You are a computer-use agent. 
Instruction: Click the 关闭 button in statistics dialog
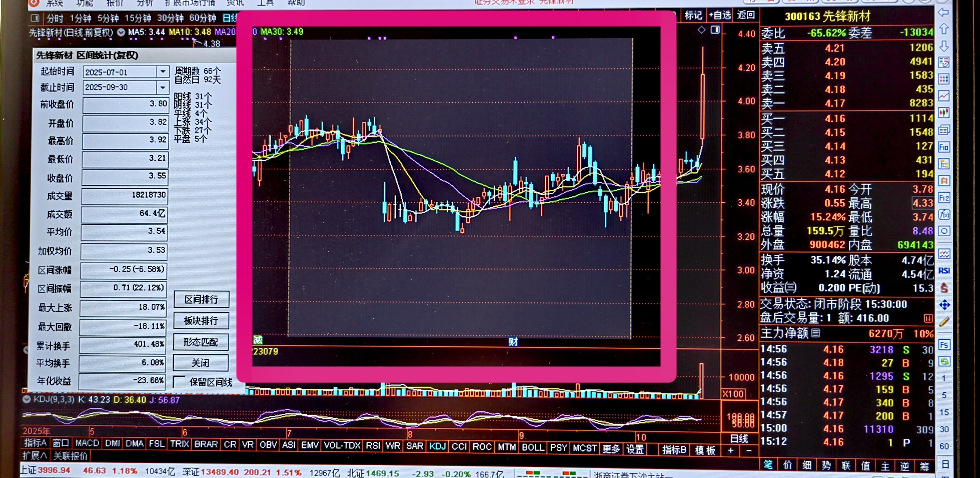201,363
